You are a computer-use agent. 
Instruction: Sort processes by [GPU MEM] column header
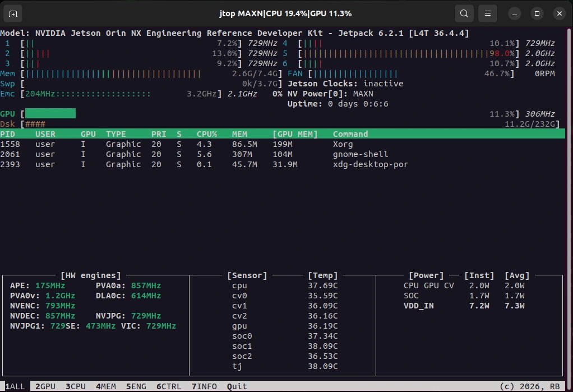click(x=295, y=134)
